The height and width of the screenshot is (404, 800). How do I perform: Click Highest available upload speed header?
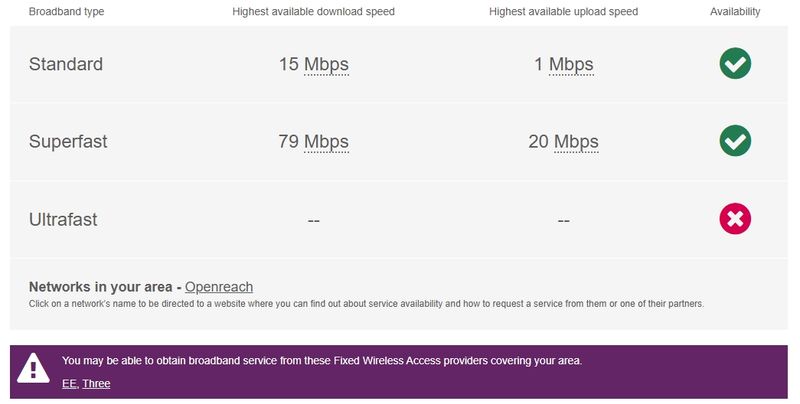[x=563, y=12]
